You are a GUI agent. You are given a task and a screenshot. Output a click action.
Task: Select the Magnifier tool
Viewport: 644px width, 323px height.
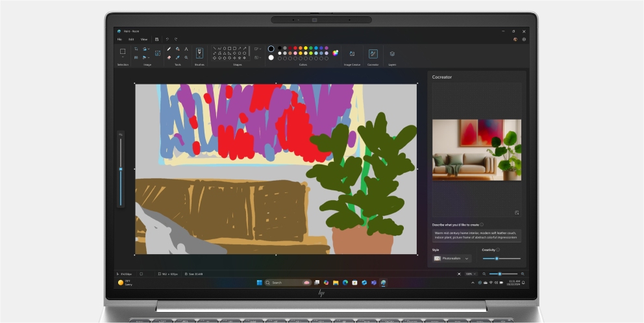[186, 58]
